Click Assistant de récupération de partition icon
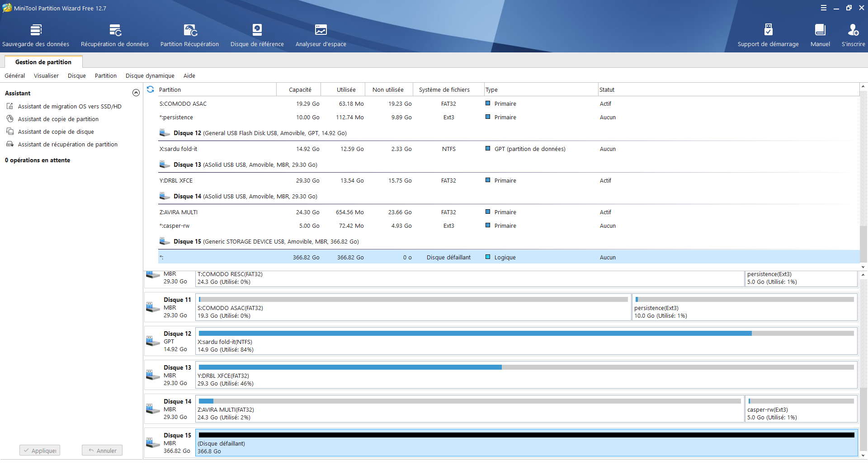The width and height of the screenshot is (868, 470). (x=10, y=144)
